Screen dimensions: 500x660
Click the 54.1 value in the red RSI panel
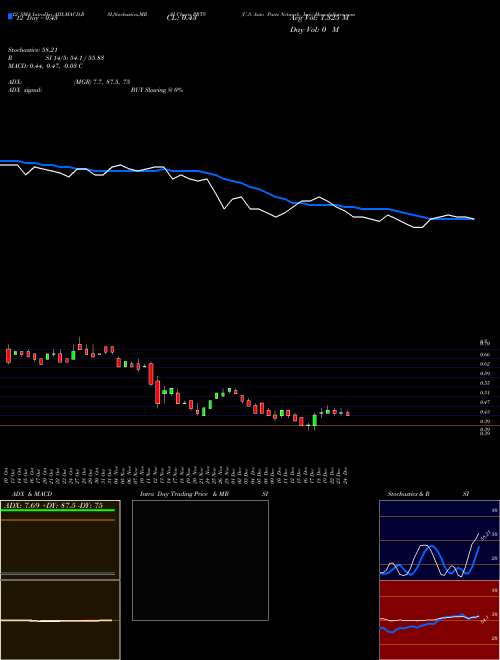[x=484, y=619]
